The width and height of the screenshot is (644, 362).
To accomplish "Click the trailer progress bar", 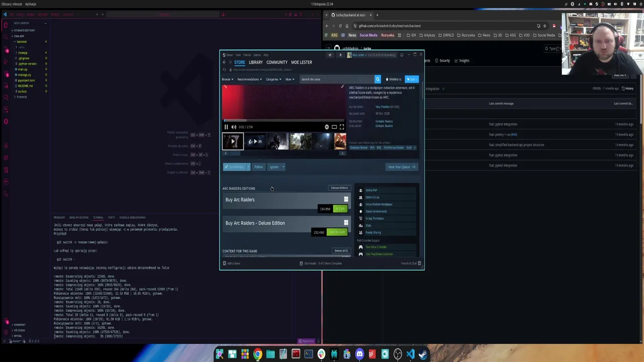I will click(x=284, y=121).
